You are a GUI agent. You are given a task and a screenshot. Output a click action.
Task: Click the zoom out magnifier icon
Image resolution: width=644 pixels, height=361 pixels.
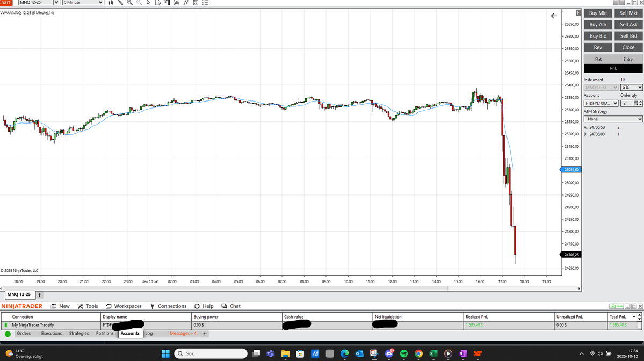click(139, 3)
